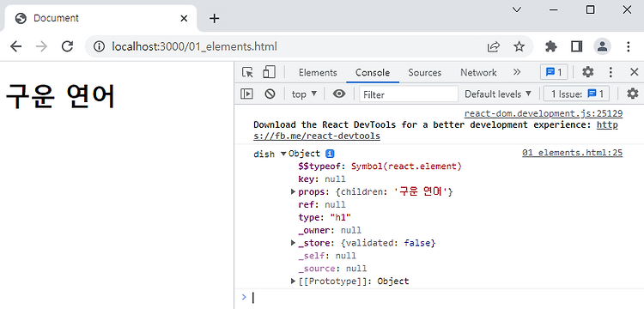Expand the [[Prototype]] entry
The image size is (644, 309).
[294, 281]
